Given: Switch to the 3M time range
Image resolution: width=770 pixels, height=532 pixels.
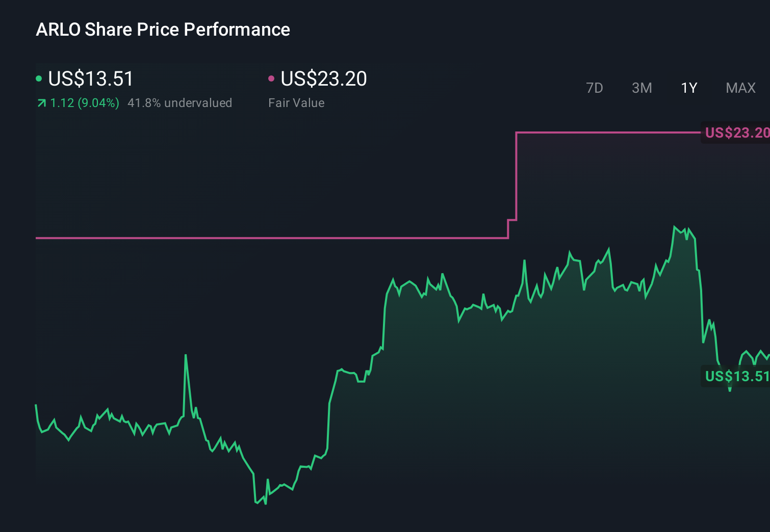Looking at the screenshot, I should point(641,88).
